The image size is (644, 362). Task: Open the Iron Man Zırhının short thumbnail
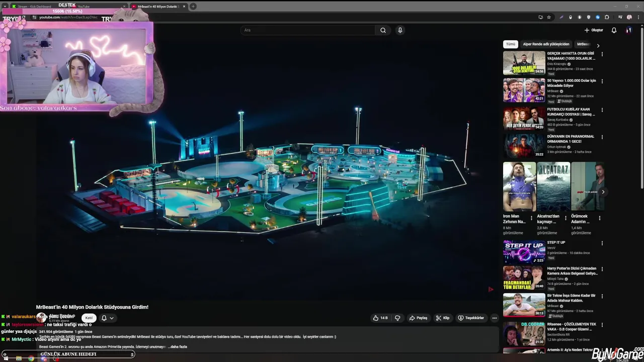pos(519,187)
